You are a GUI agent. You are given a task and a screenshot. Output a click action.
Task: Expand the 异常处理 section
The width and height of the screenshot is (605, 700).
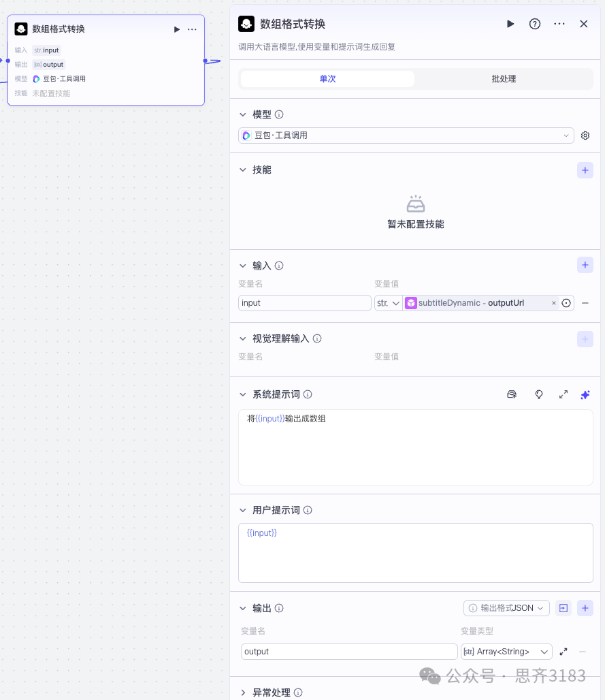243,693
